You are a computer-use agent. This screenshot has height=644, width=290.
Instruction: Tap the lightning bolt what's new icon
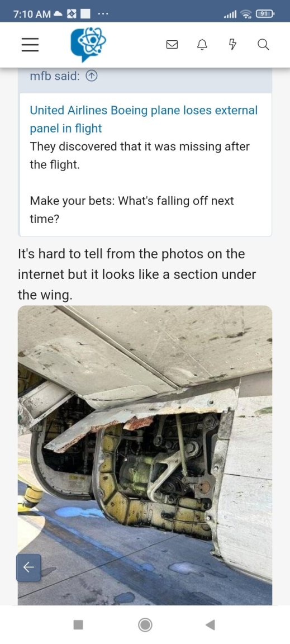[x=233, y=44]
